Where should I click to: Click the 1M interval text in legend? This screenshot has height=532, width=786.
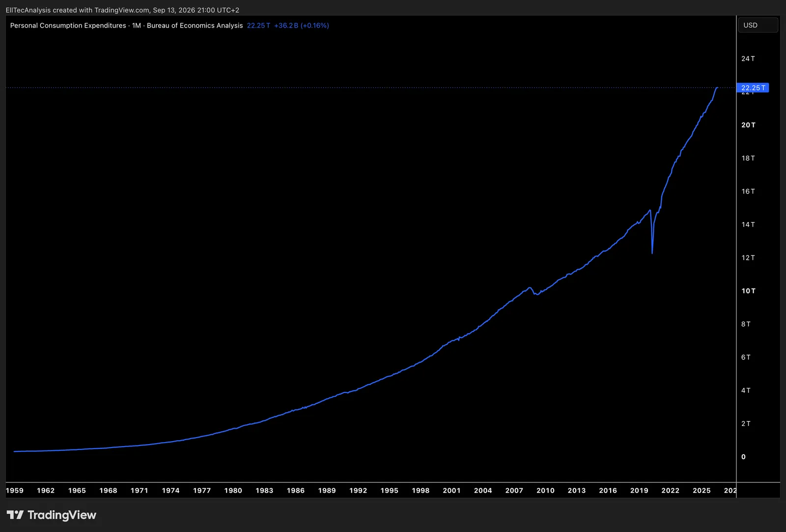[137, 26]
